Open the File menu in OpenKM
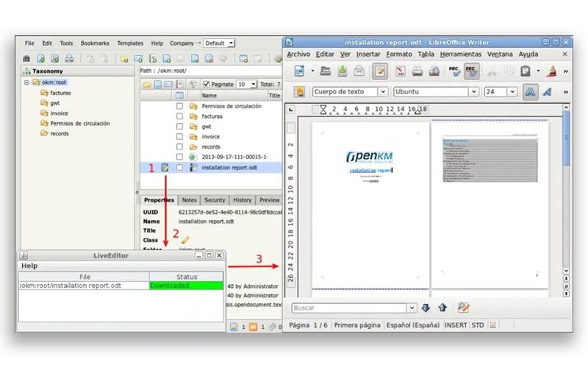This screenshot has height=368, width=588. [x=29, y=43]
